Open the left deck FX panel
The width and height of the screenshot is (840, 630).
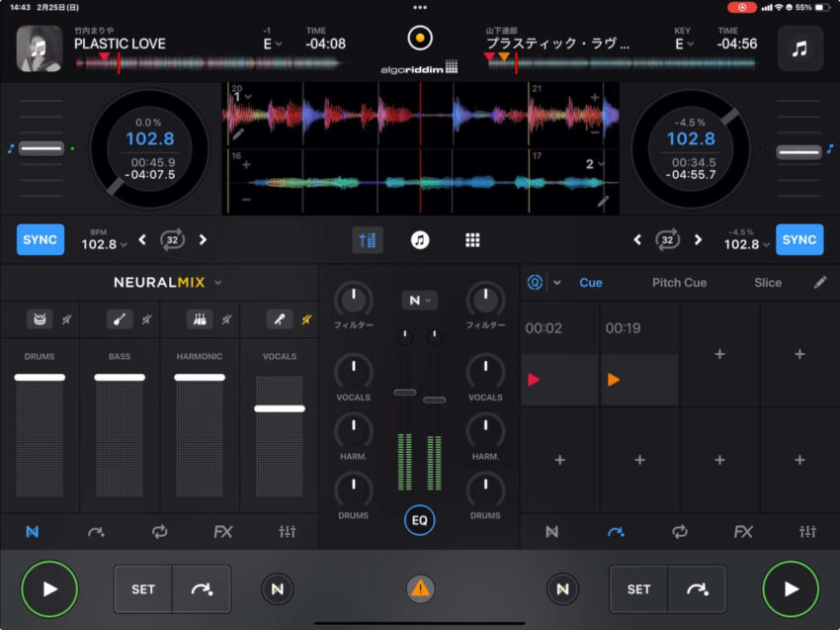click(x=223, y=532)
